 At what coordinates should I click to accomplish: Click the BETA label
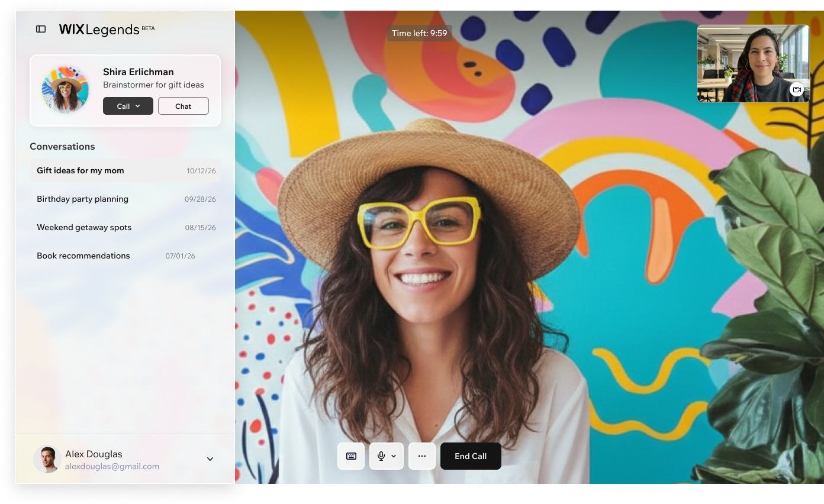point(148,28)
